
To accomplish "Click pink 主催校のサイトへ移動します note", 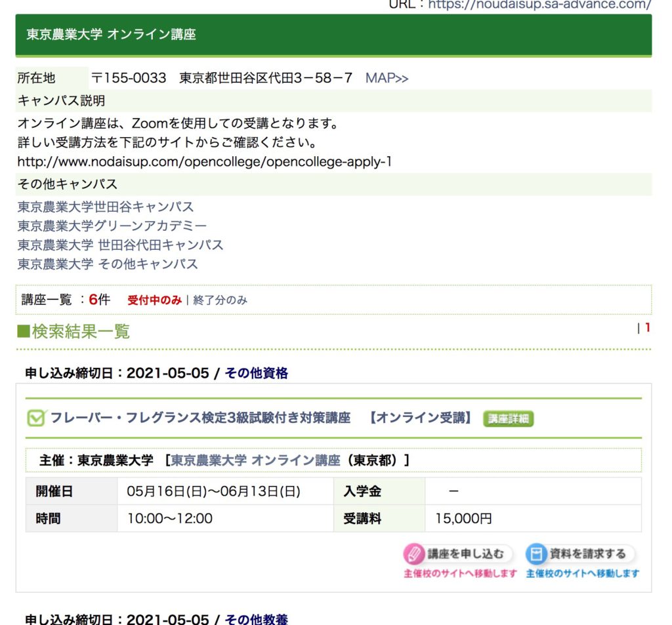I will [x=460, y=573].
